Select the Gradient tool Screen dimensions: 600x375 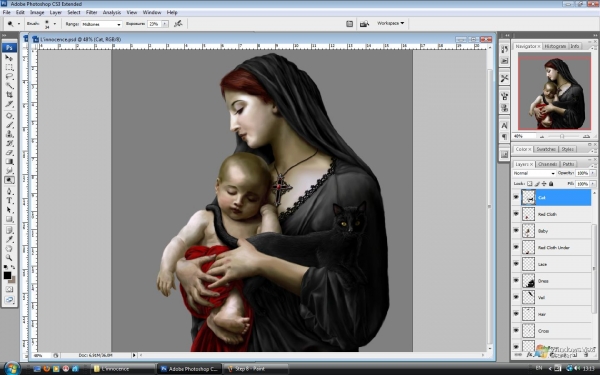click(x=9, y=161)
